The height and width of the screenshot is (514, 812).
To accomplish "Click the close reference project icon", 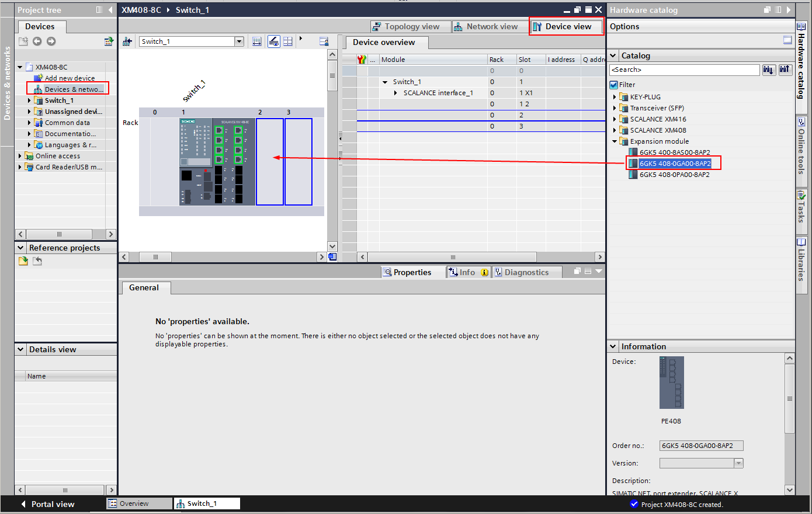I will (37, 261).
